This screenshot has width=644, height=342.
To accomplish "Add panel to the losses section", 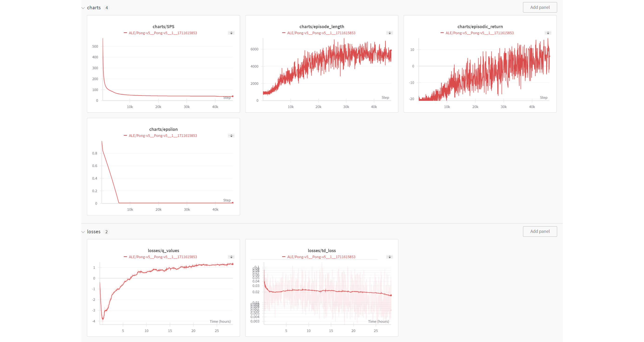I will click(540, 231).
